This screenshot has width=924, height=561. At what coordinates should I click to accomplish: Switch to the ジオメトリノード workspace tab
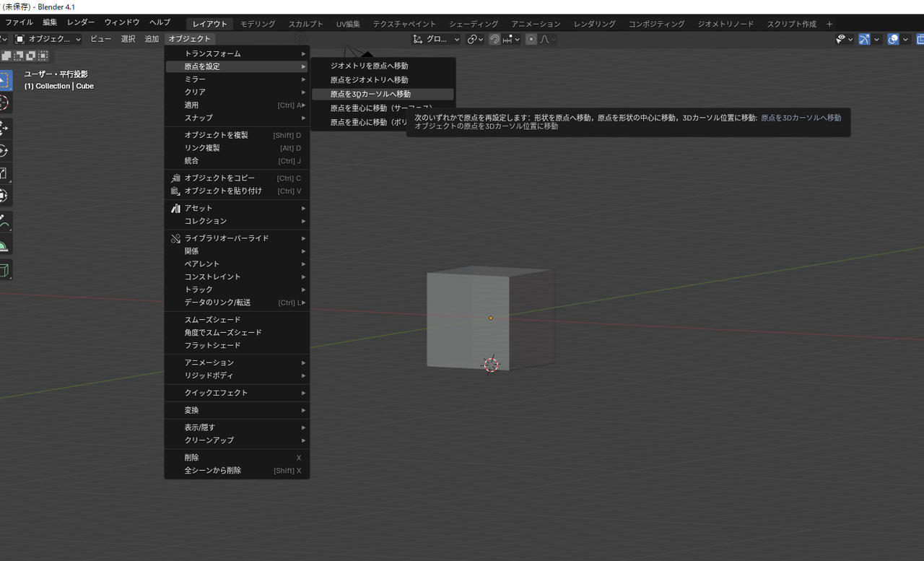pyautogui.click(x=725, y=24)
